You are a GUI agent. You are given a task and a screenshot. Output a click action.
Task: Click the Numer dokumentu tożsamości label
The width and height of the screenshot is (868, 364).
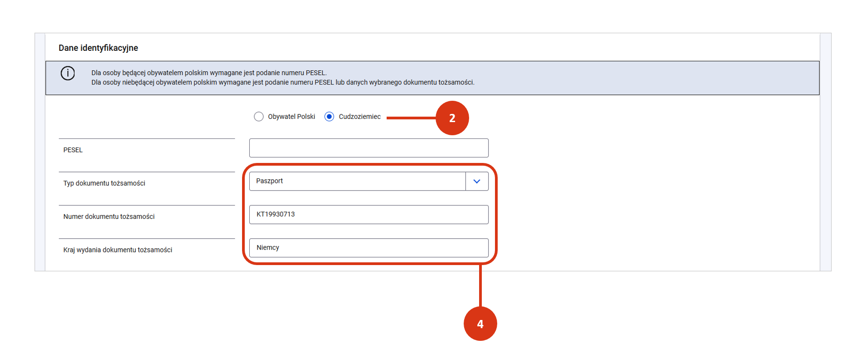109,216
